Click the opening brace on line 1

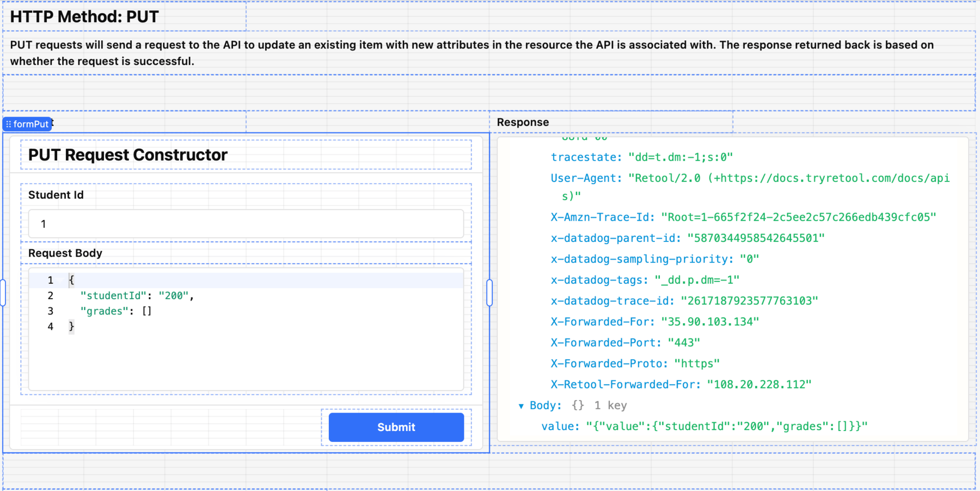click(x=71, y=280)
